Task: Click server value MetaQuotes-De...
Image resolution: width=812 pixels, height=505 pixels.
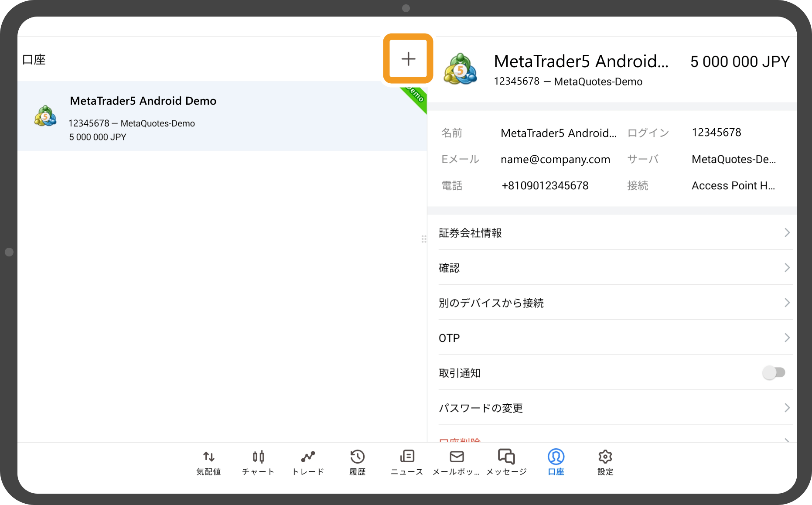Action: pos(734,159)
